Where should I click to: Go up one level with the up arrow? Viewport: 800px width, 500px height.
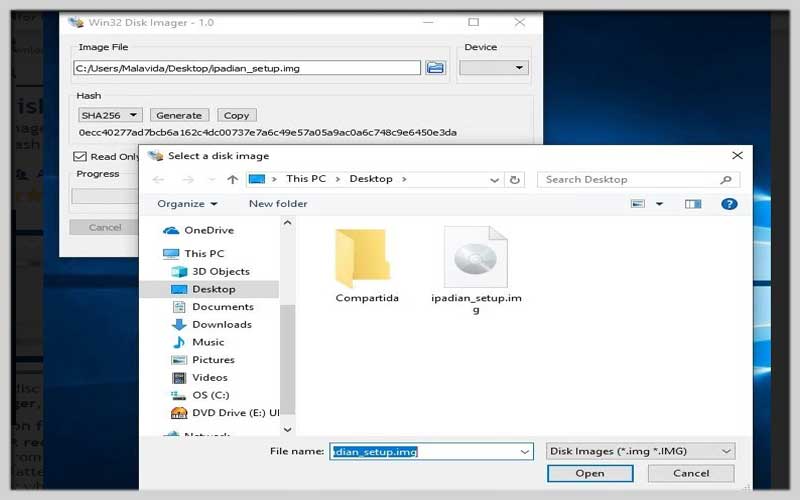click(233, 180)
